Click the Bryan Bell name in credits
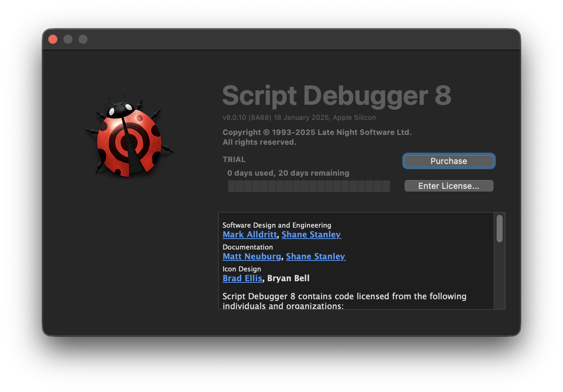Screen dimensions: 563x392 pos(288,278)
